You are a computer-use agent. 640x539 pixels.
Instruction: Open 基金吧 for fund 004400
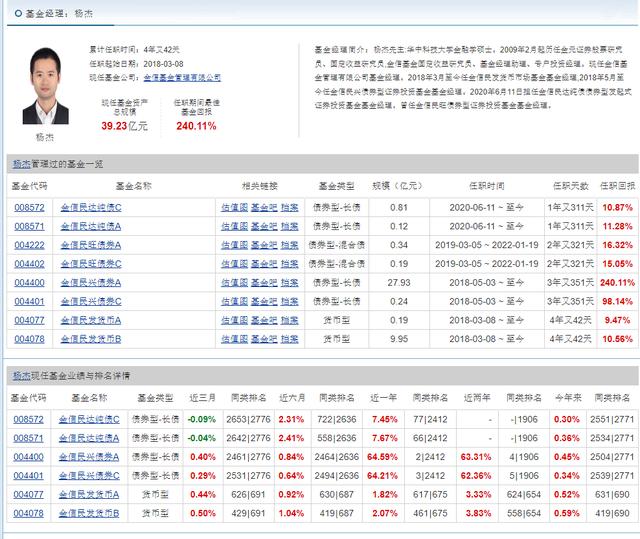click(264, 283)
